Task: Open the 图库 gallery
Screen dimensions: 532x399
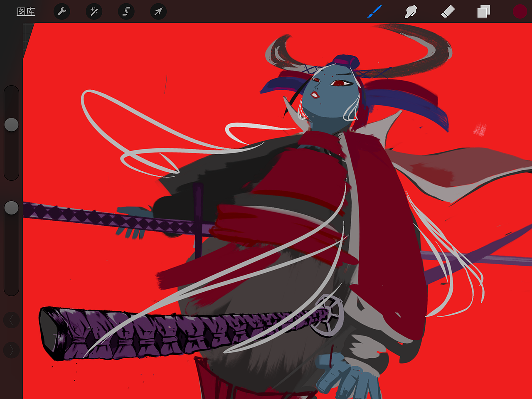Action: pyautogui.click(x=26, y=12)
